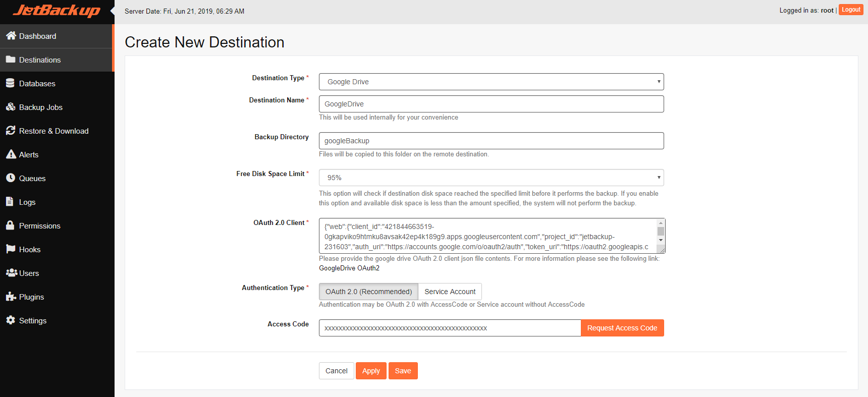Click the Queues clock icon
Screen dimensions: 868x397
point(11,178)
